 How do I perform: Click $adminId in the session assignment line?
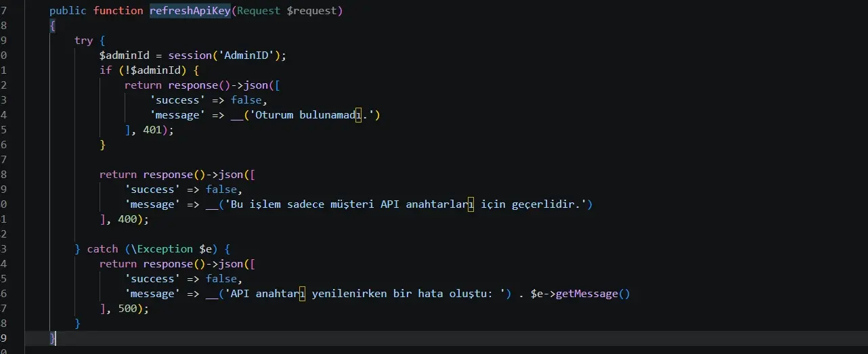(x=125, y=56)
